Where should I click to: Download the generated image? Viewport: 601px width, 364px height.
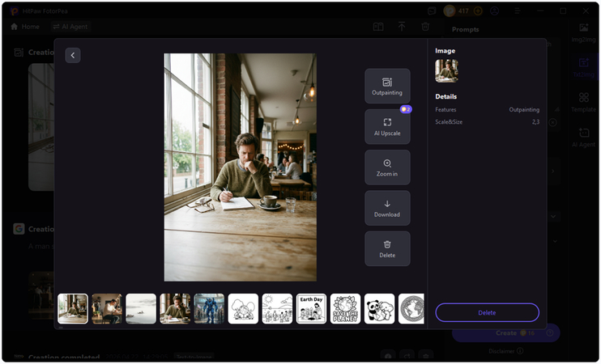[387, 208]
